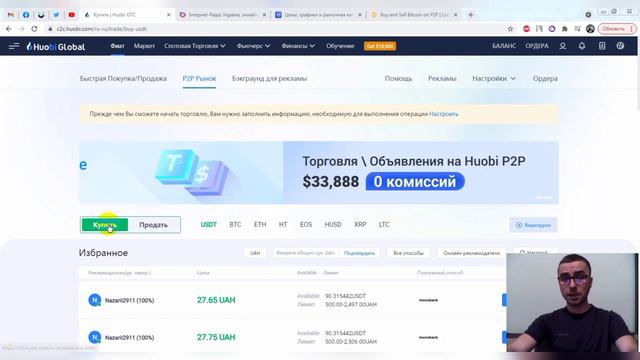Select the HT coin
The width and height of the screenshot is (640, 360).
(283, 225)
